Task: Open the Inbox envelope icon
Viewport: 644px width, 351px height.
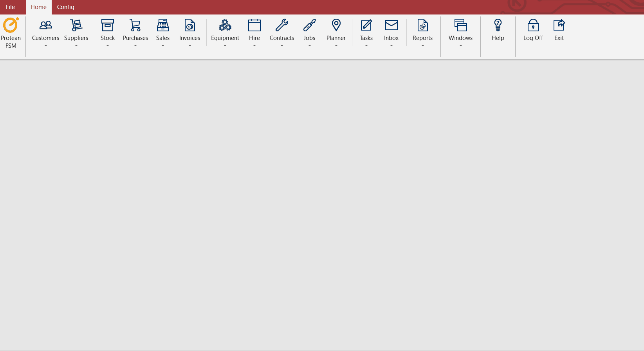Action: (391, 25)
